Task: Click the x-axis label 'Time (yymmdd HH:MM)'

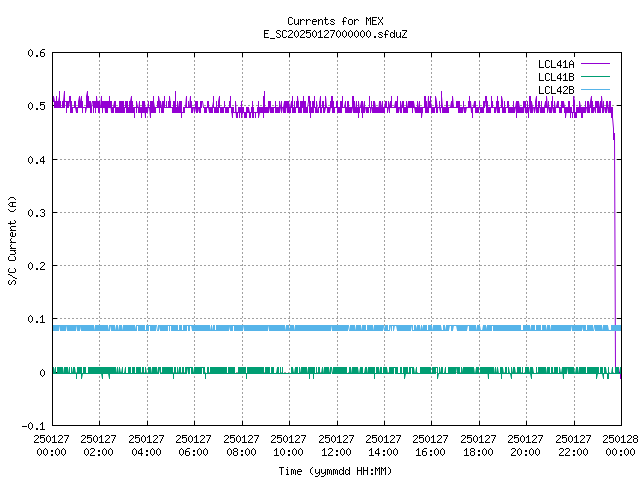Action: (335, 471)
